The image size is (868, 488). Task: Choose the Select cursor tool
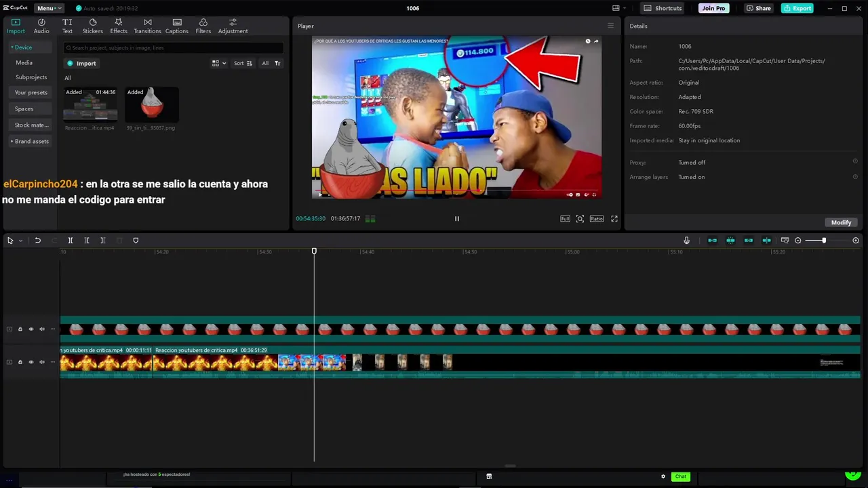(10, 241)
